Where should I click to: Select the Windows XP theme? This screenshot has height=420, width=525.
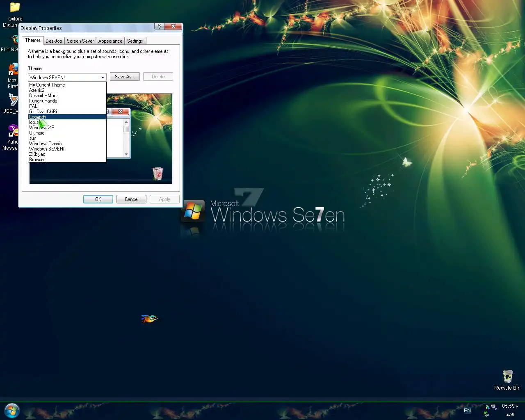(67, 128)
